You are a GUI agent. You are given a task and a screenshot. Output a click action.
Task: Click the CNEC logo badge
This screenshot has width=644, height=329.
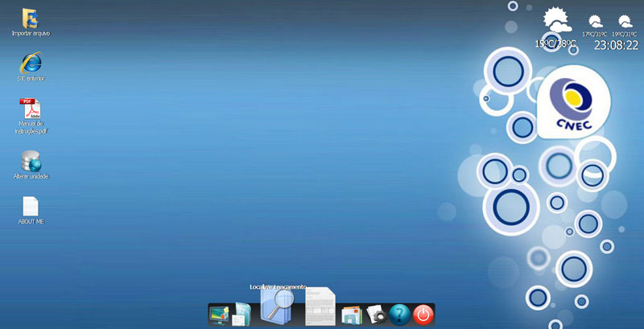[x=574, y=102]
